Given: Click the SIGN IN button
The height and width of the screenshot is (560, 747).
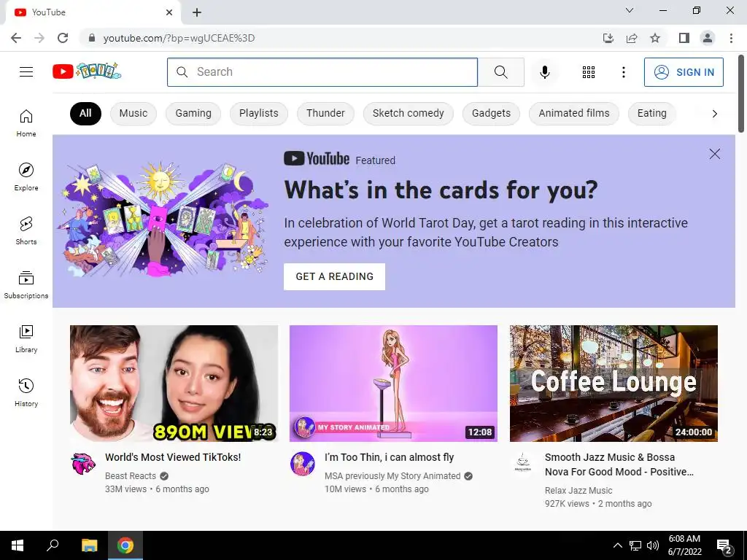Looking at the screenshot, I should (x=684, y=72).
